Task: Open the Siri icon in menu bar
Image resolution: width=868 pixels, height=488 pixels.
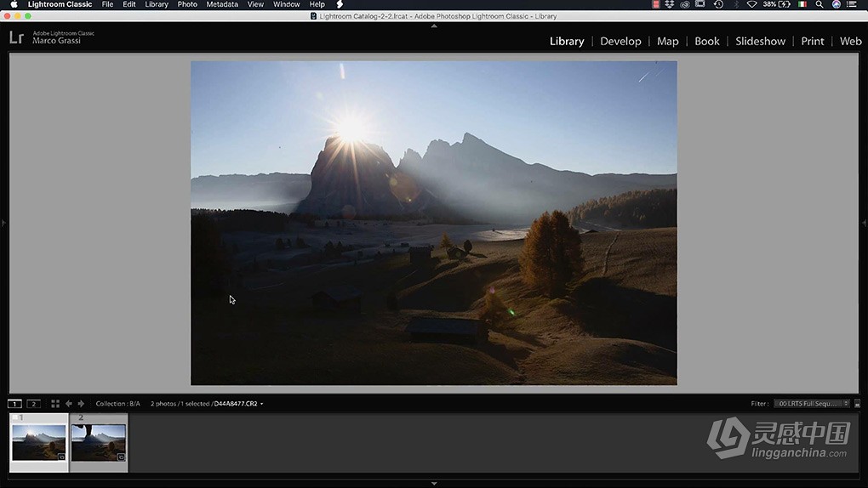Action: [x=837, y=4]
